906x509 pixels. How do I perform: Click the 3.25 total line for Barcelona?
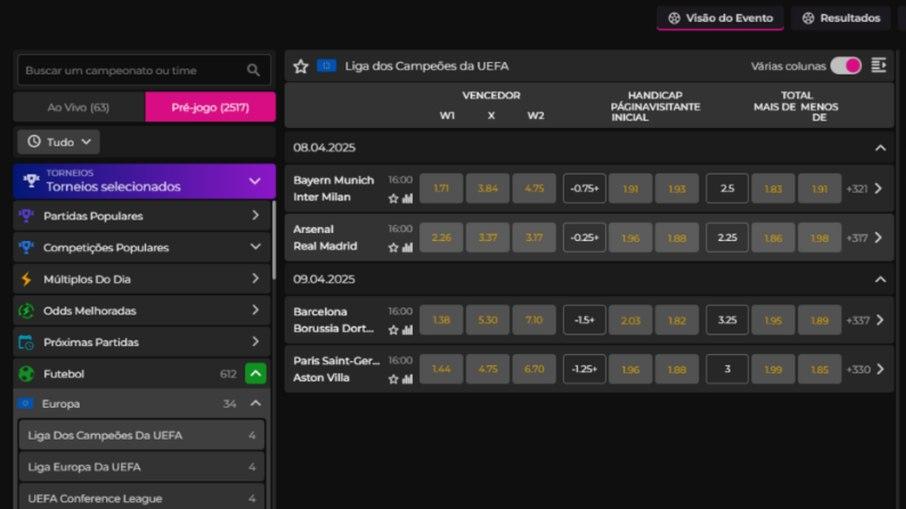[x=727, y=320]
